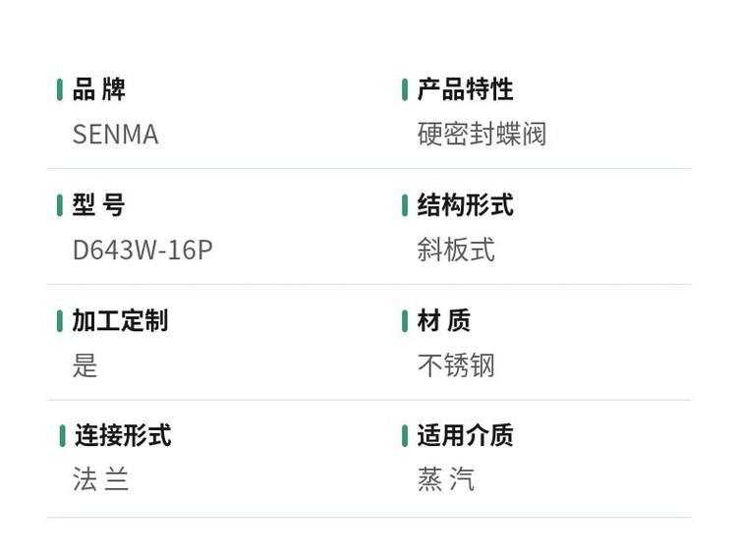Select the 不锈钢 material value
The image size is (737, 560).
[x=456, y=366]
